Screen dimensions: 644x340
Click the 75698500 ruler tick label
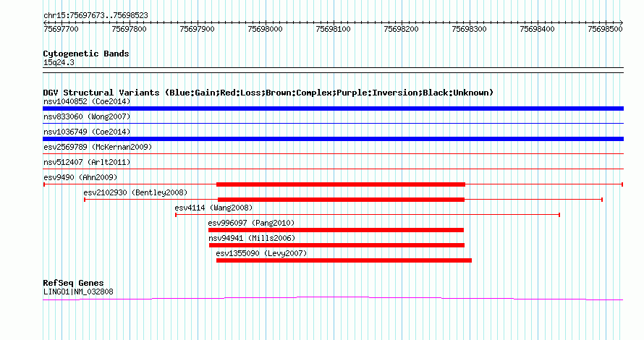coord(605,29)
